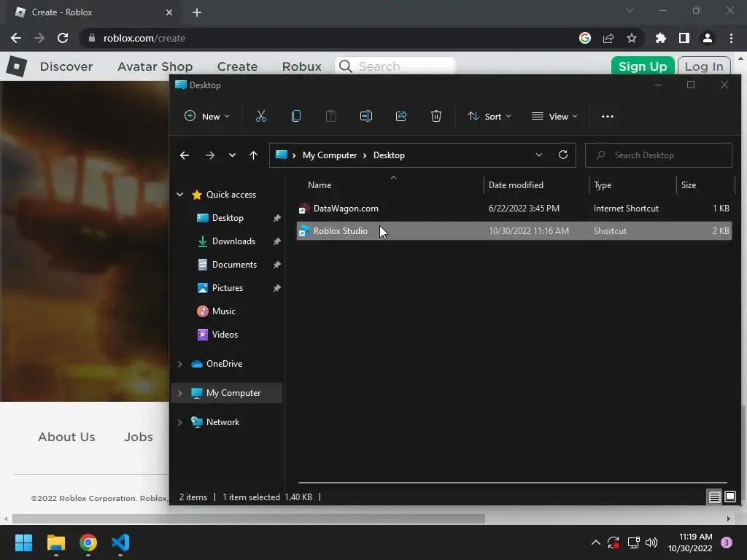
Task: Click the browser horizontal scrollbar
Action: click(248, 518)
